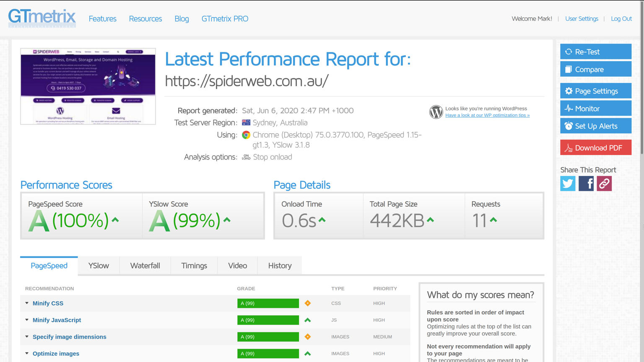Click the WordPress logo icon
644x362 pixels.
(x=436, y=112)
